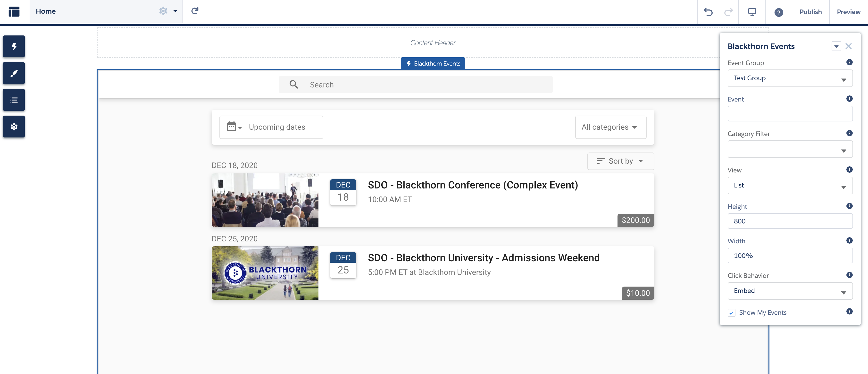The width and height of the screenshot is (868, 374).
Task: Show Width info tooltip
Action: point(849,240)
